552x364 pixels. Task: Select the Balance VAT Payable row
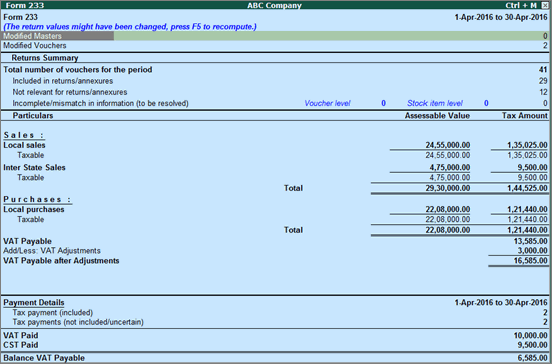tap(275, 358)
